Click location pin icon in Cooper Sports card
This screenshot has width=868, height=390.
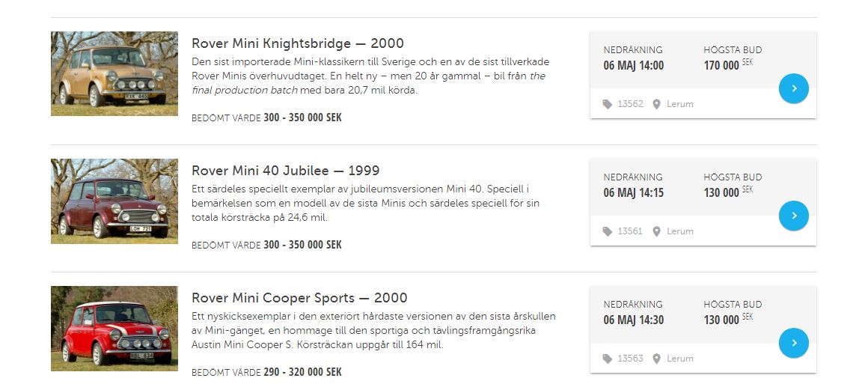656,359
